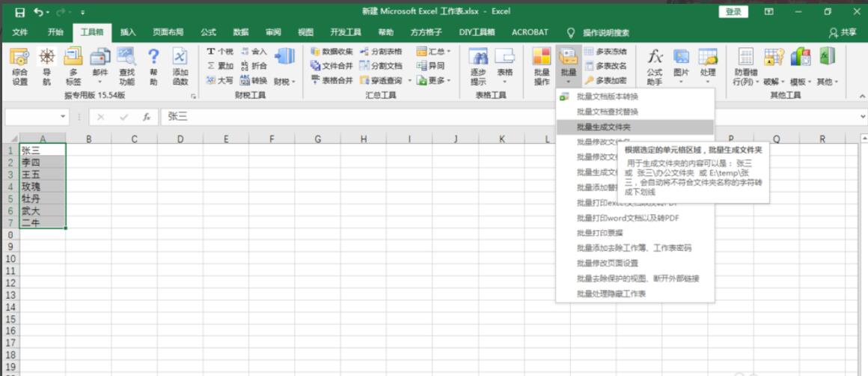Screen dimensions: 868x376
Task: Click the fx insert function button by formula bar
Action: click(147, 117)
